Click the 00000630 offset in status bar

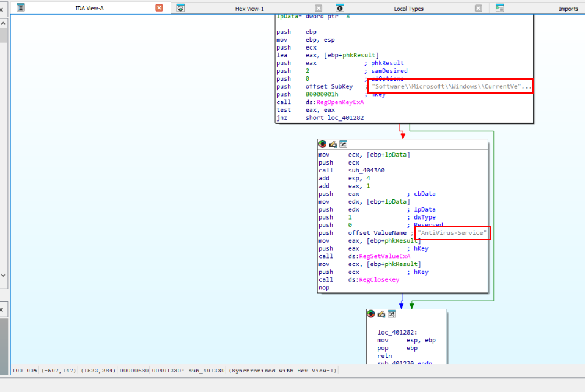tap(134, 371)
